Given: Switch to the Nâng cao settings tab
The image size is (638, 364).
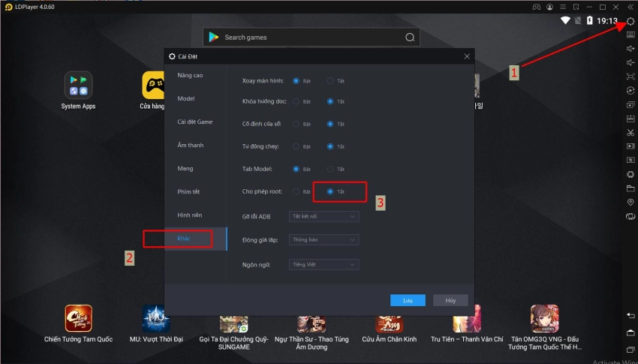Looking at the screenshot, I should coord(190,76).
